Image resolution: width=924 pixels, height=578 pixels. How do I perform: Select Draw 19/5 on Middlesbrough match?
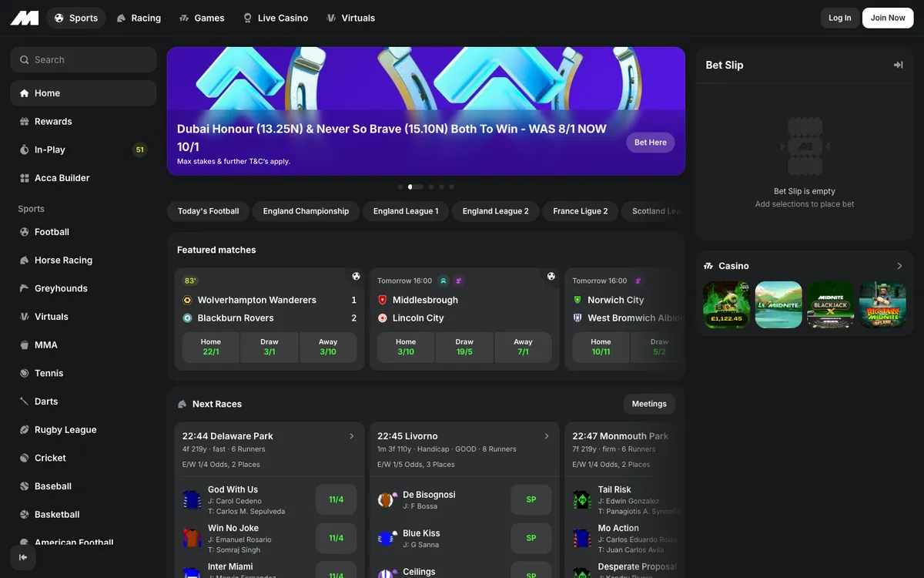pyautogui.click(x=464, y=347)
